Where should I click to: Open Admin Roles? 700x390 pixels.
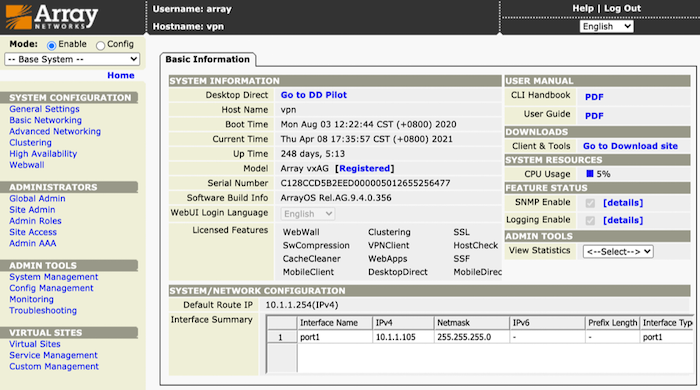click(x=35, y=221)
